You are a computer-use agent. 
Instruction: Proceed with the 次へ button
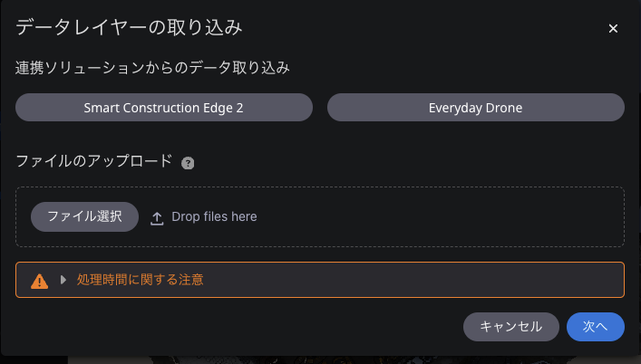(x=595, y=327)
